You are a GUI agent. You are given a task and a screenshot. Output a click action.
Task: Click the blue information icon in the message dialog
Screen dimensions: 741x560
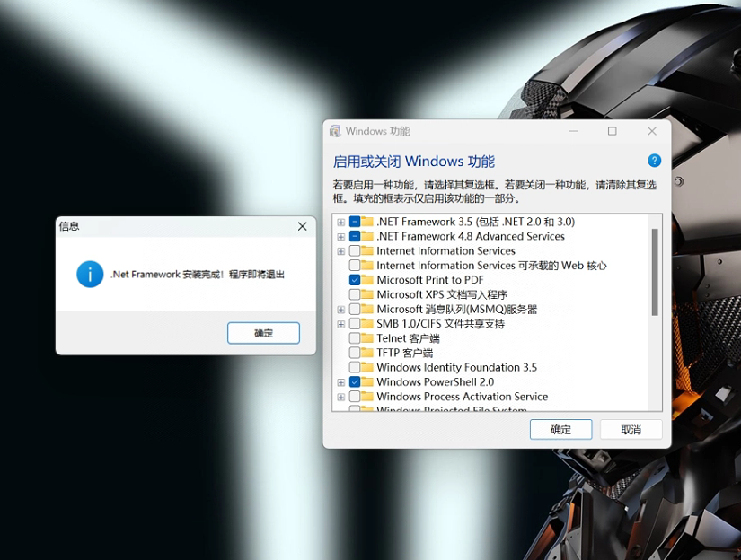pos(89,274)
